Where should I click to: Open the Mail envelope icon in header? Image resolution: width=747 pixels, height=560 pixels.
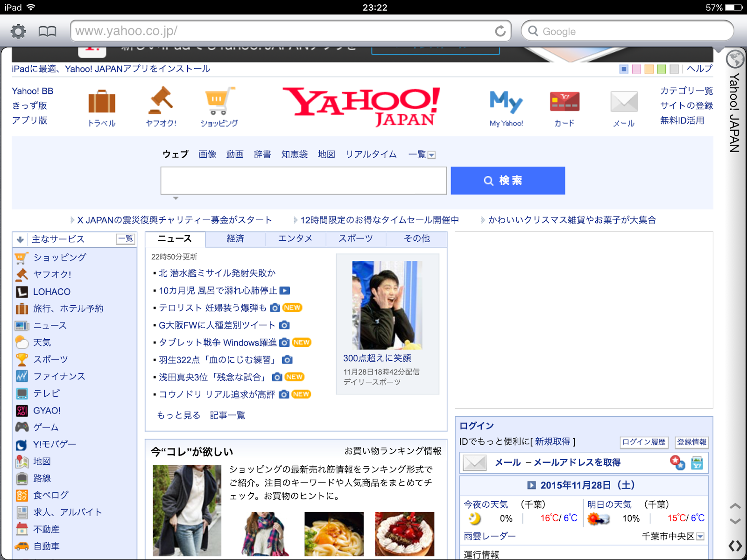tap(624, 102)
